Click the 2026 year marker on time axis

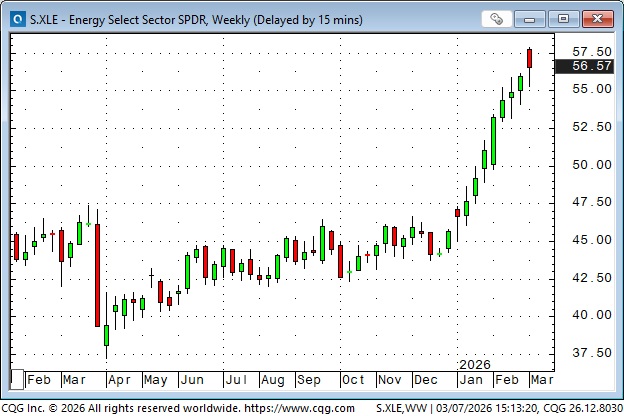coord(475,365)
